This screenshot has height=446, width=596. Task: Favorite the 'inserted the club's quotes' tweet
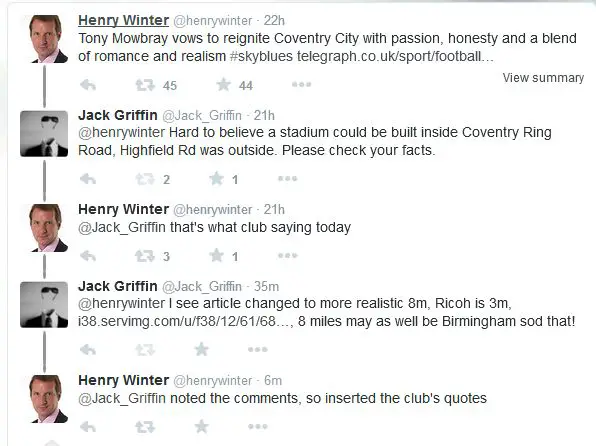pyautogui.click(x=201, y=427)
